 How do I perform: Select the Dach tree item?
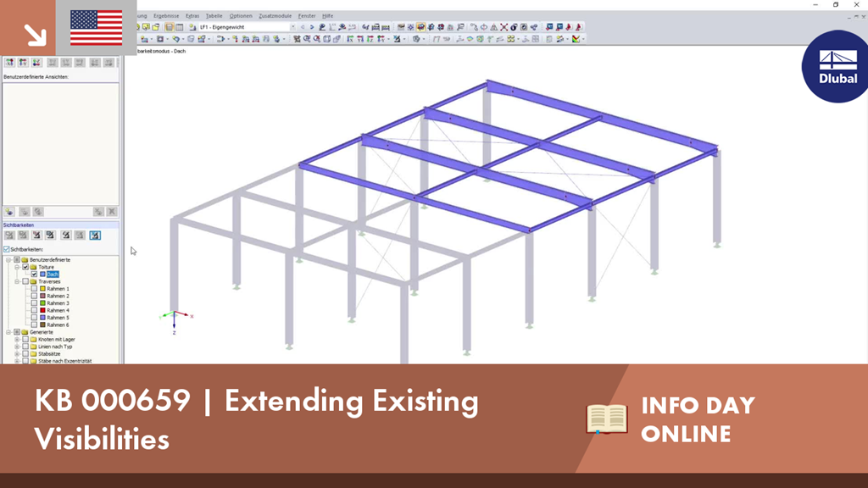click(53, 274)
